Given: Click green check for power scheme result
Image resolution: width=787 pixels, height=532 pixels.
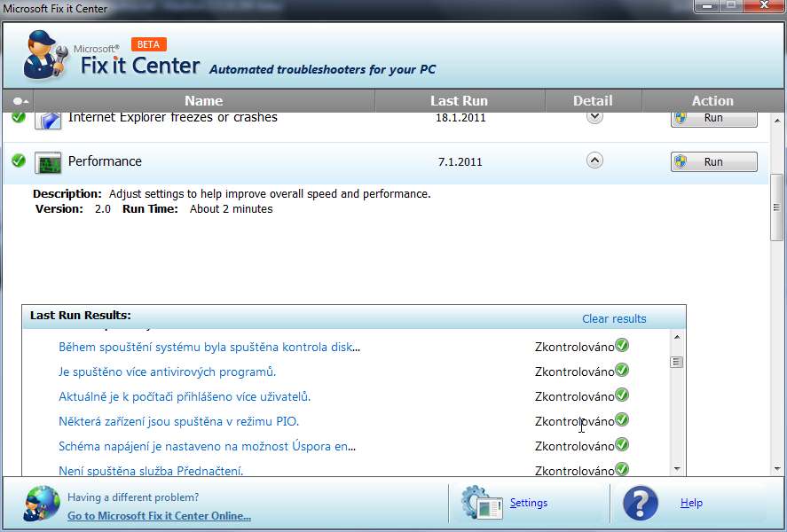Looking at the screenshot, I should 622,444.
